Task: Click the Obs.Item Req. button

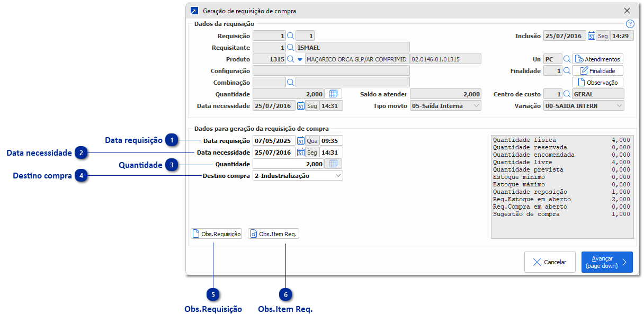Action: [273, 234]
